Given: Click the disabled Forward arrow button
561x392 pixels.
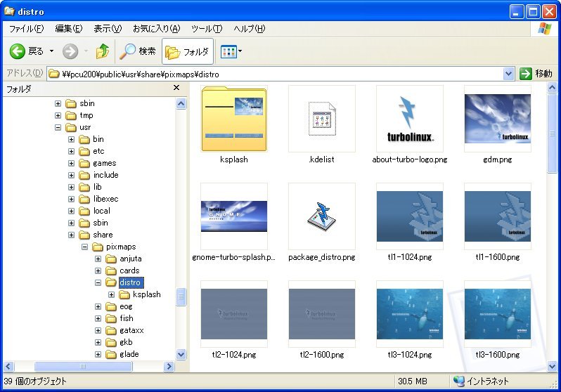Looking at the screenshot, I should click(70, 51).
